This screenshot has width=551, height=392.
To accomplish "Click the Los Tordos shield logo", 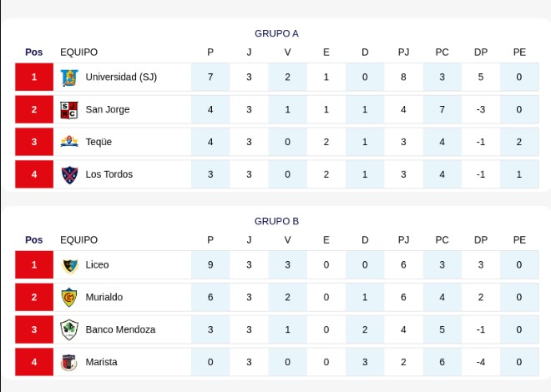I will pos(69,174).
